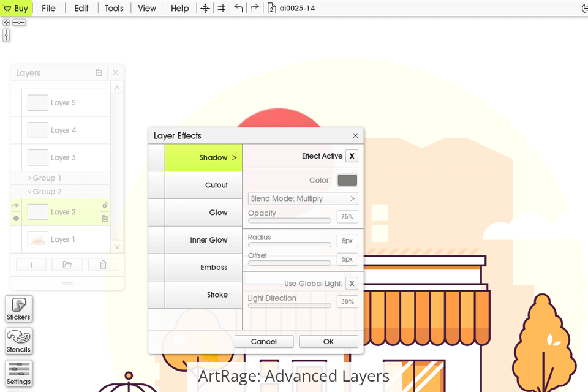Toggle the Use Global Light checkbox
This screenshot has width=588, height=392.
pos(352,284)
